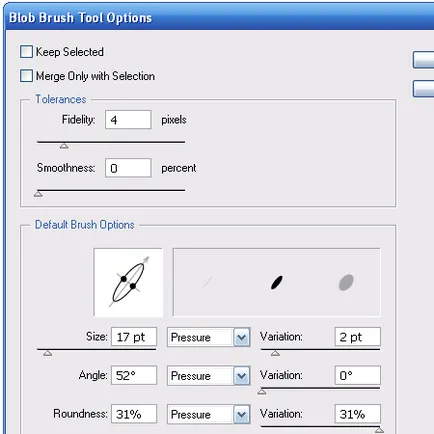This screenshot has height=434, width=434.
Task: Check Merge Only with Selection
Action: (x=26, y=76)
